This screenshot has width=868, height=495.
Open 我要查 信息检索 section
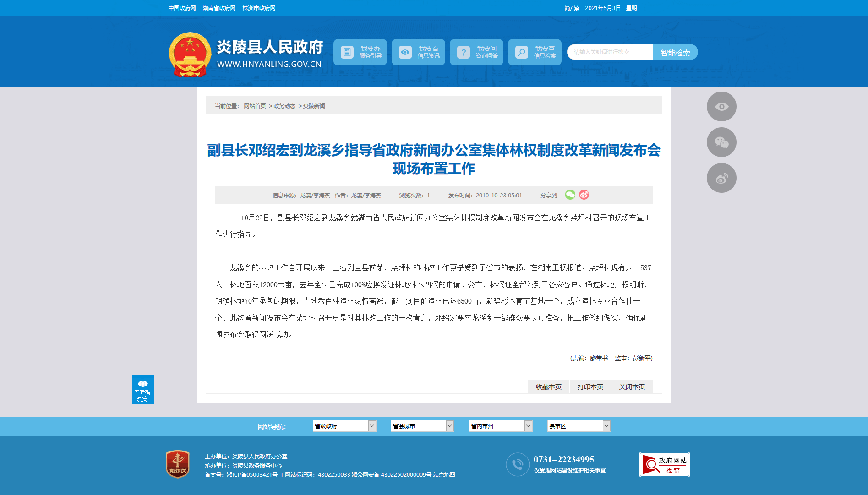[x=535, y=52]
